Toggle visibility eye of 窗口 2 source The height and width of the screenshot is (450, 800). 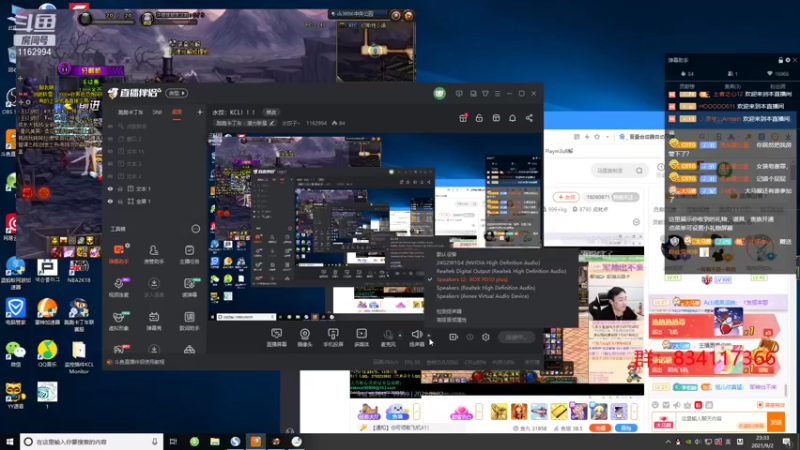(110, 139)
